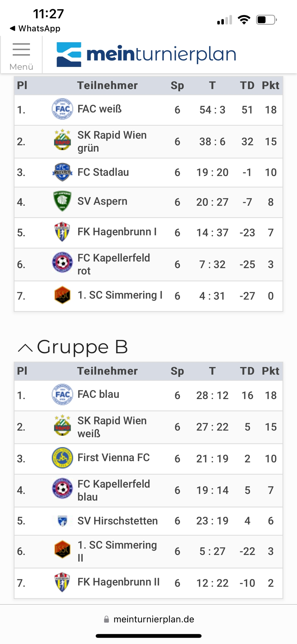Select the FK Hagenbrunn I team name

117,232
